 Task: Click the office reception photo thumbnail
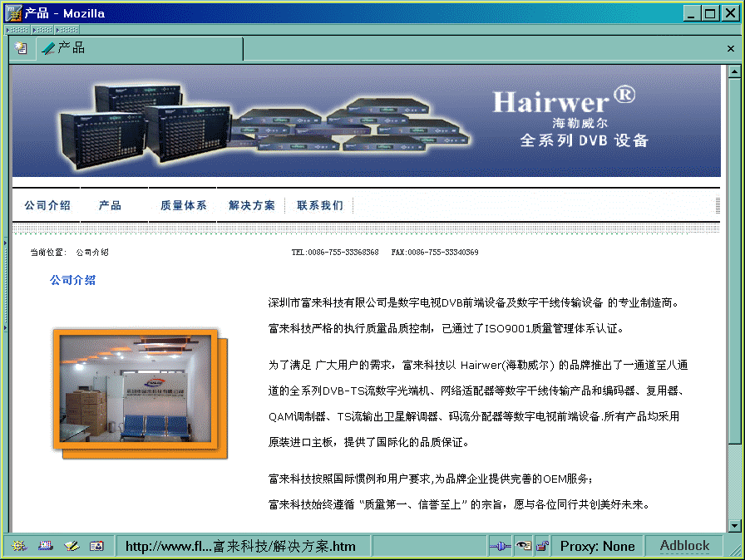pyautogui.click(x=141, y=394)
